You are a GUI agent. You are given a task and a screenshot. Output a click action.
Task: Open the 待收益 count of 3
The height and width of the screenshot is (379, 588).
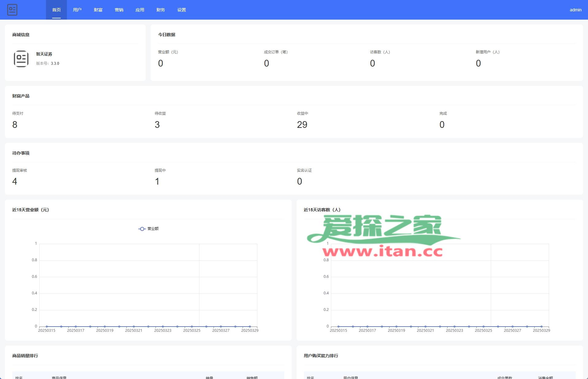157,124
